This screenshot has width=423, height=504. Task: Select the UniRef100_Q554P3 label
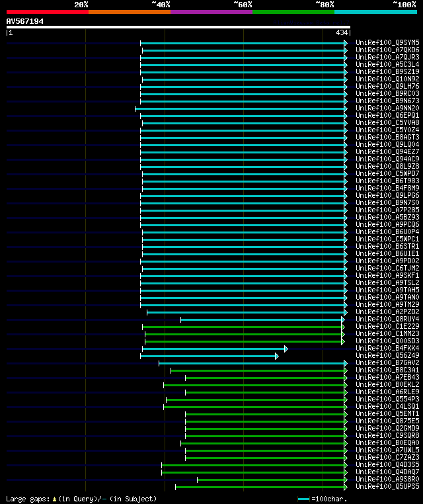(x=387, y=399)
